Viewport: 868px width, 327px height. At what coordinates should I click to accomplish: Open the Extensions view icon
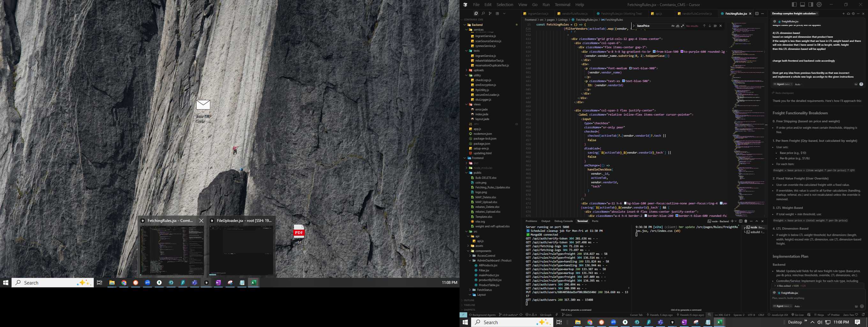[497, 13]
